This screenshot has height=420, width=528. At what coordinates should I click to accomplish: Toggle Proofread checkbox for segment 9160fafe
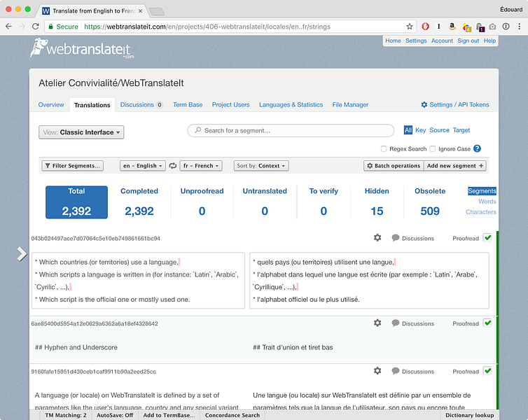[487, 371]
